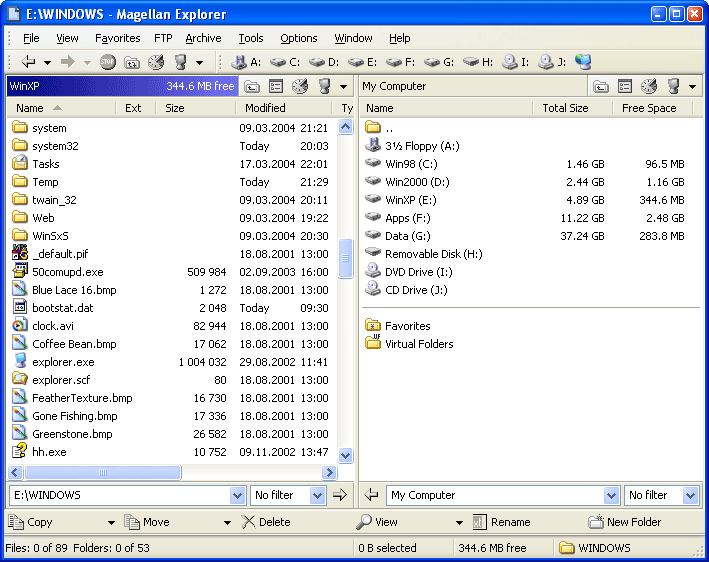The image size is (709, 562).
Task: Open left panel header dropdown arrow
Action: (x=344, y=86)
